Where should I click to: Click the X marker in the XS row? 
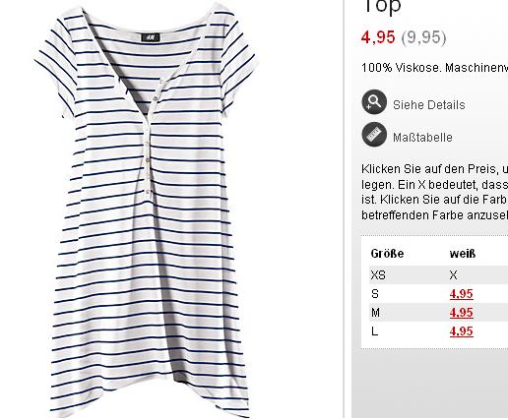pyautogui.click(x=453, y=275)
